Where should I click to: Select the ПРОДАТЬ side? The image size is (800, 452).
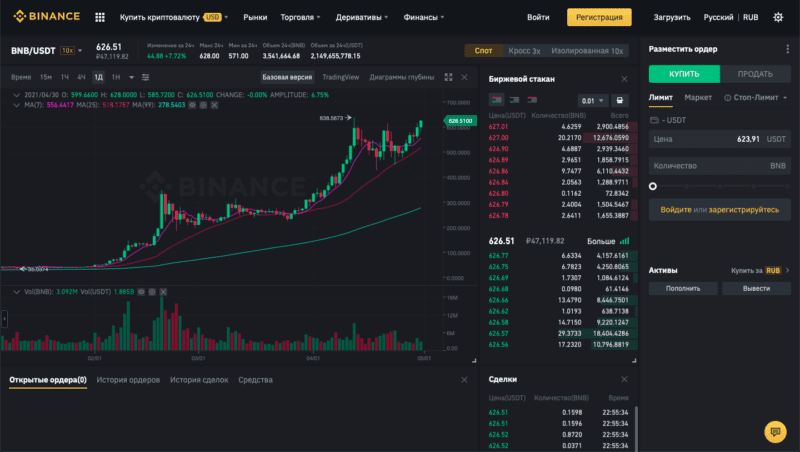pos(755,74)
